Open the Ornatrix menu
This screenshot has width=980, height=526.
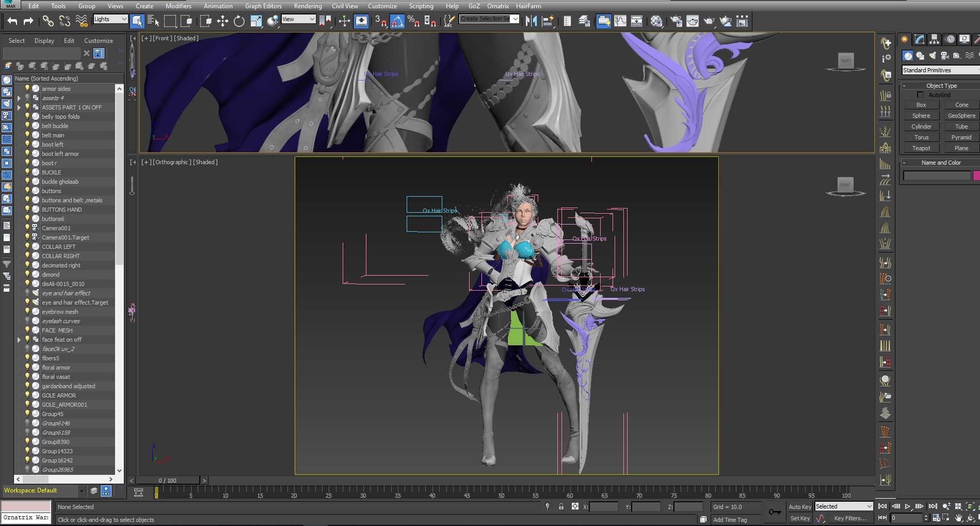pyautogui.click(x=497, y=6)
